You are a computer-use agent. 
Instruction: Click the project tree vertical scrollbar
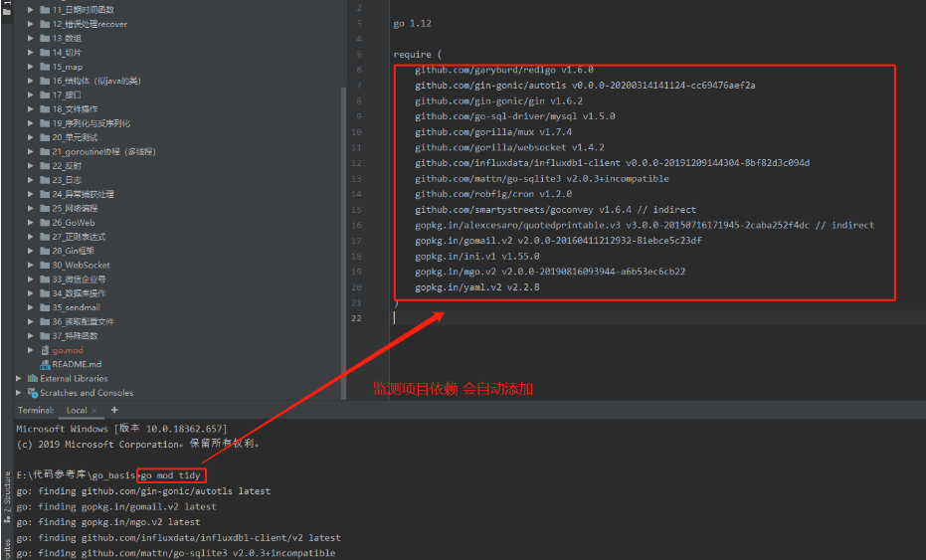point(344,242)
